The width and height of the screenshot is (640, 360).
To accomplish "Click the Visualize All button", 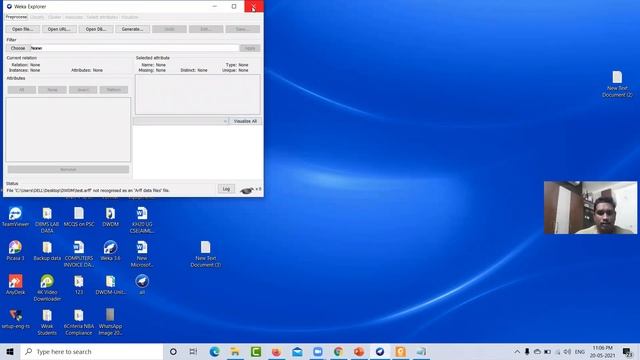I will pos(245,121).
